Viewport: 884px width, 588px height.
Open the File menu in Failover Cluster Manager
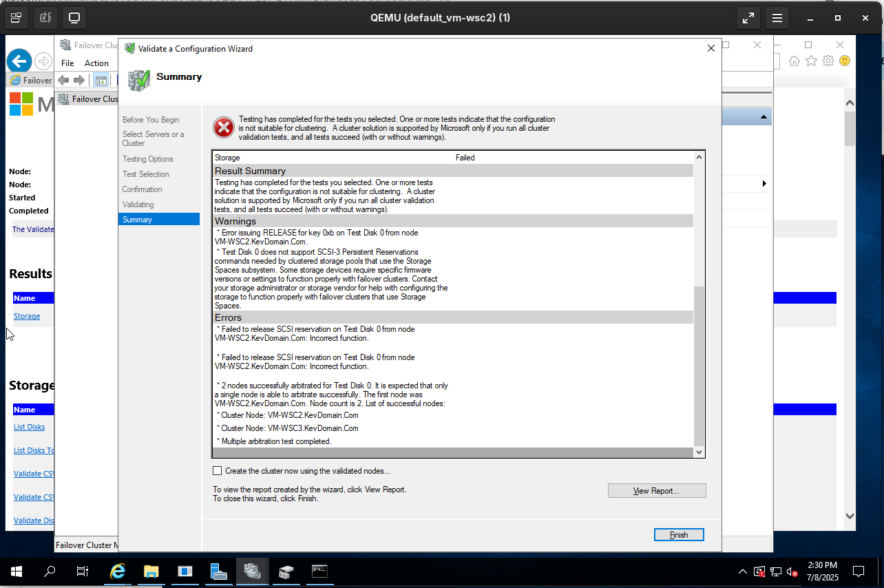click(x=67, y=63)
